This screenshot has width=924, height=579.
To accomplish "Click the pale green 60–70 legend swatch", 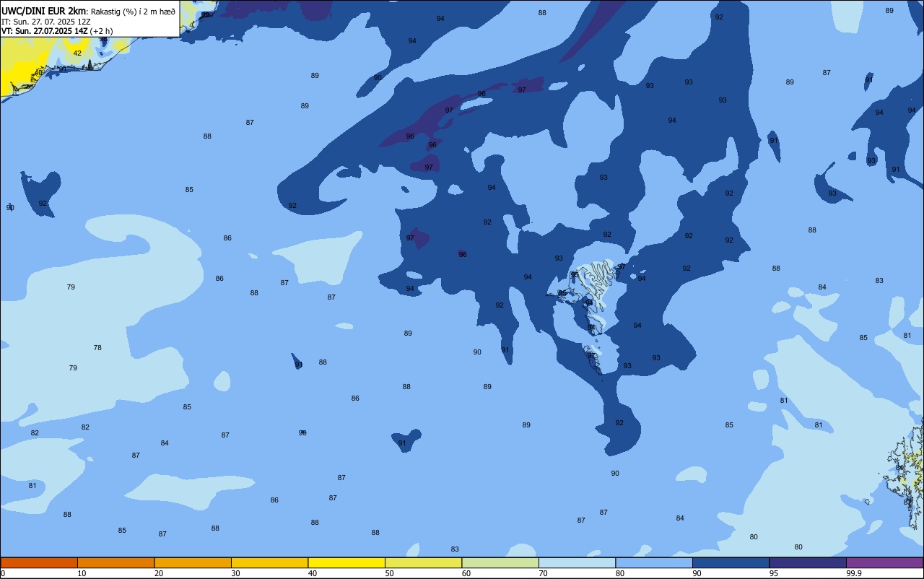I will 500,562.
